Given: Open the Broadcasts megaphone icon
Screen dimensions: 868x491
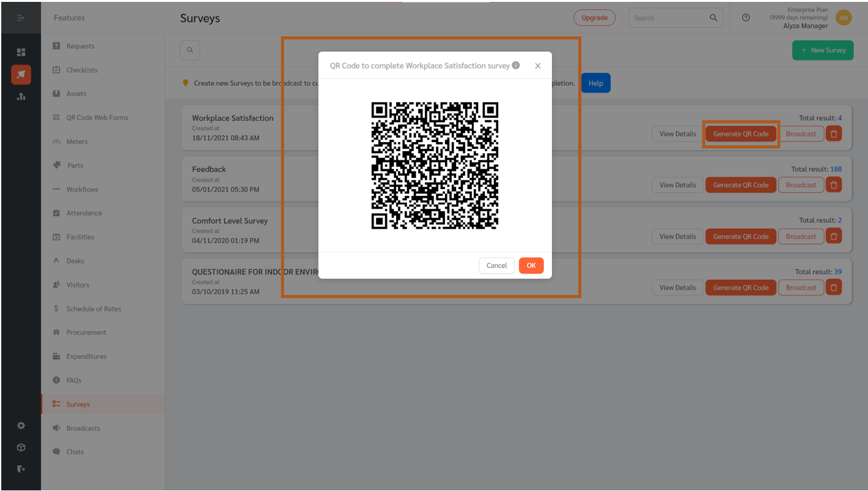Looking at the screenshot, I should click(x=56, y=428).
